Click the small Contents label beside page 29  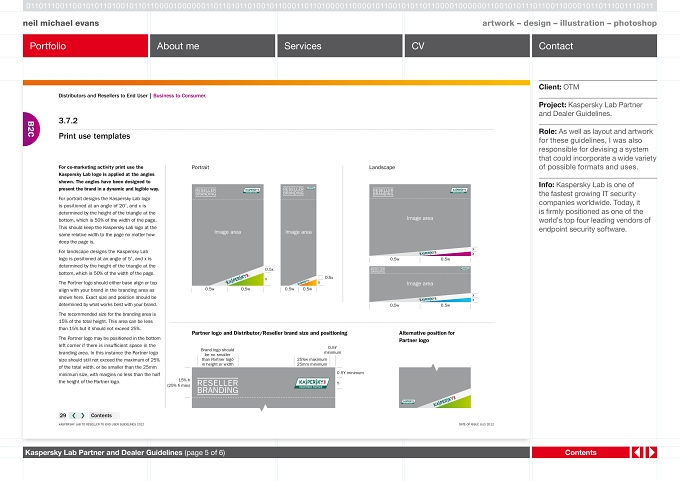point(101,416)
